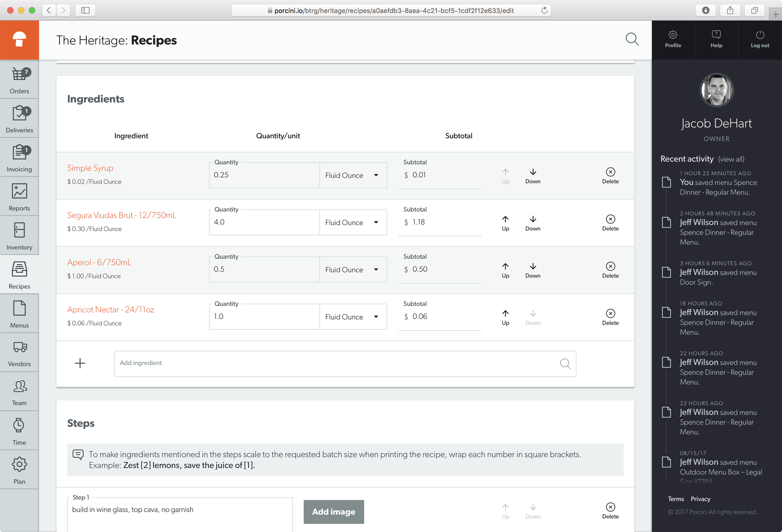This screenshot has width=782, height=532.
Task: Click the Add image button
Action: pyautogui.click(x=333, y=511)
